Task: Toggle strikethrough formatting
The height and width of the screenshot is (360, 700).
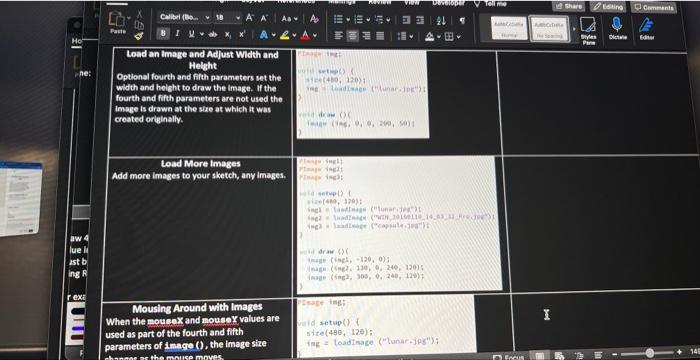Action: (213, 34)
